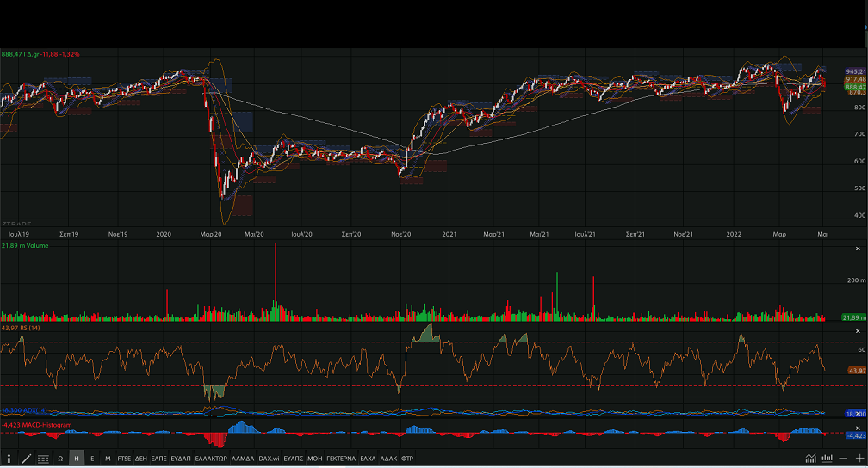Load the ΛΑΜΔΑ symbol shortcut
The width and height of the screenshot is (868, 468).
243,459
